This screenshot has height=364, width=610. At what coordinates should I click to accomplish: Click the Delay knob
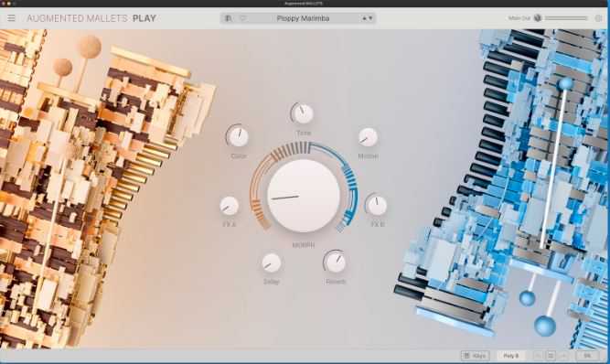[271, 262]
